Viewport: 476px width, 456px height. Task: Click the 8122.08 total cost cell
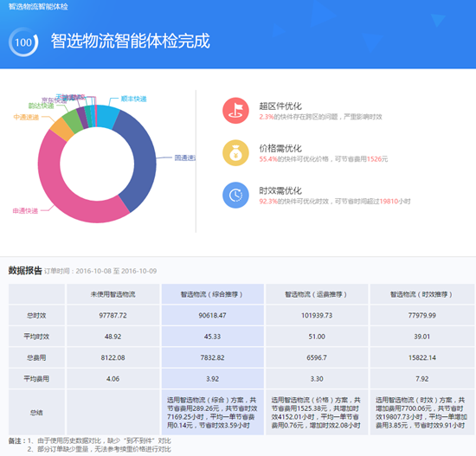113,357
